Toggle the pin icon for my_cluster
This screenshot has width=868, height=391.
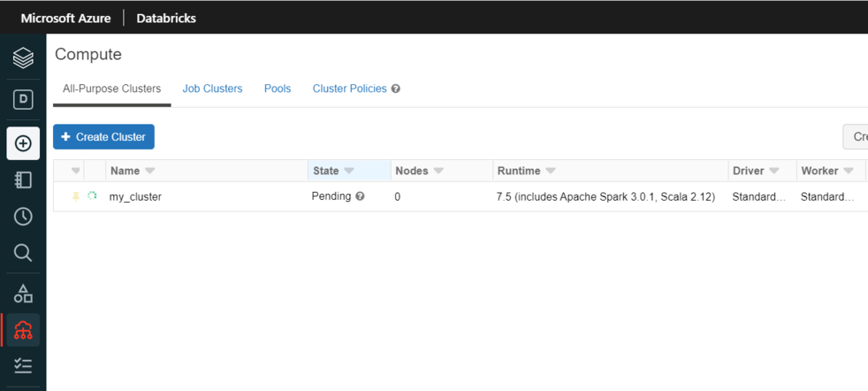coord(76,196)
